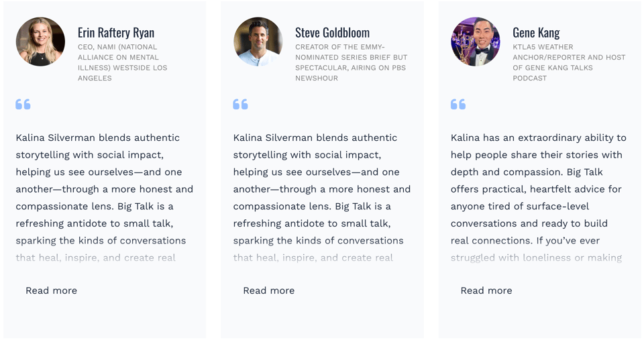Click the name Gene Kang
The image size is (644, 340).
point(536,32)
